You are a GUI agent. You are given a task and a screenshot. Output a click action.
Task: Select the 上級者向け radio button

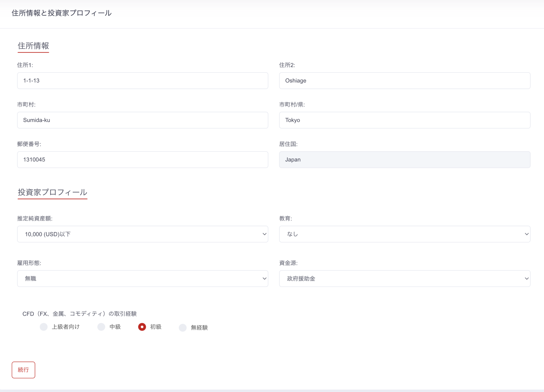tap(44, 327)
